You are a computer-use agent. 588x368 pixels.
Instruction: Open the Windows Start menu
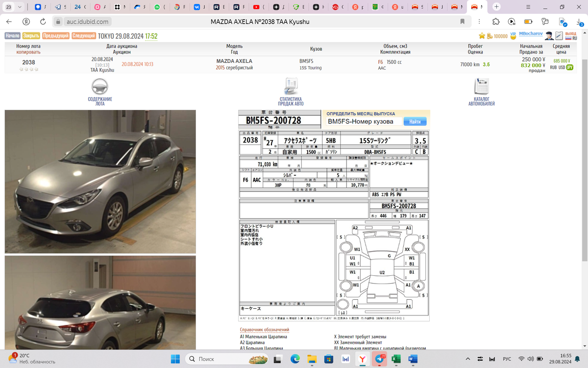coord(176,359)
